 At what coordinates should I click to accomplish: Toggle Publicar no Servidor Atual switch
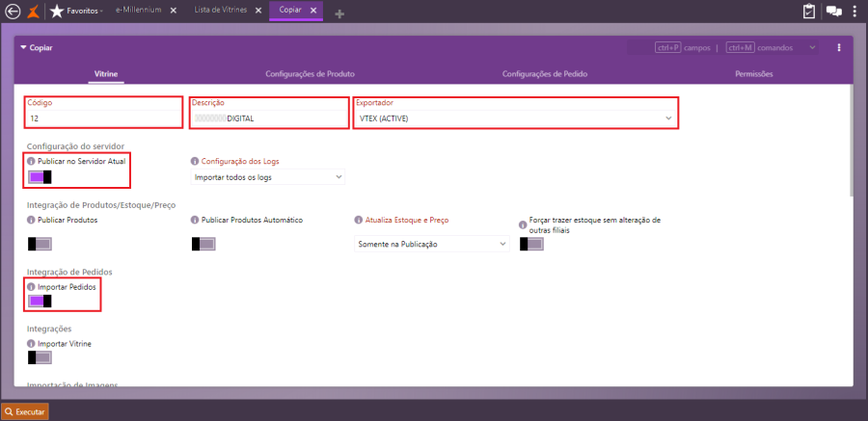(x=40, y=176)
